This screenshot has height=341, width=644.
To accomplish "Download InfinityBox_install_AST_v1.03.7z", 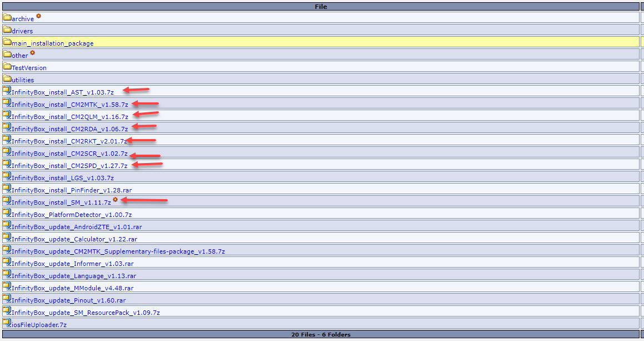I will pos(62,92).
